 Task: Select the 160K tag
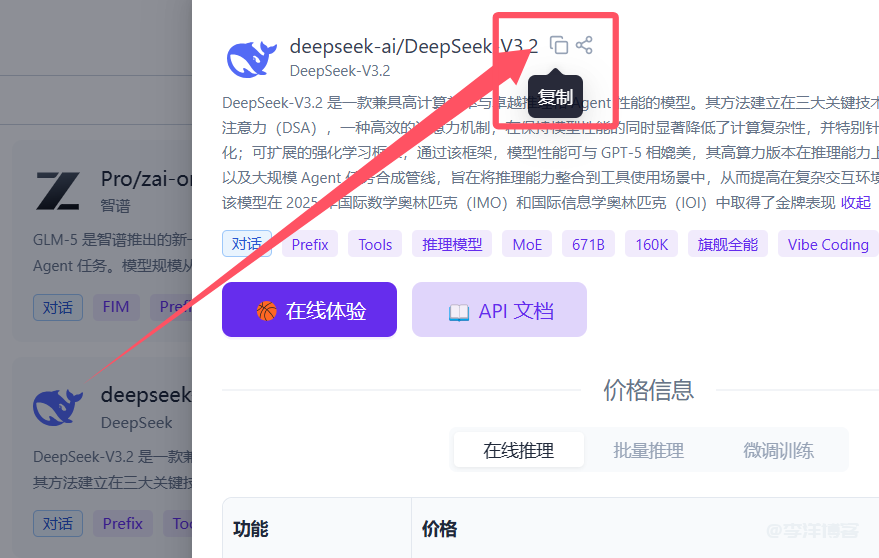tap(651, 244)
